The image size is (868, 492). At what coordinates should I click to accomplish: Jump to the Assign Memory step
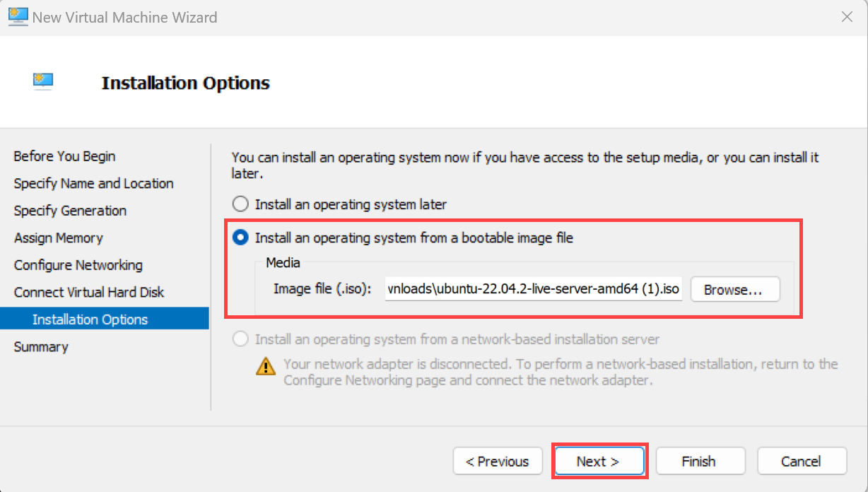[x=58, y=238]
